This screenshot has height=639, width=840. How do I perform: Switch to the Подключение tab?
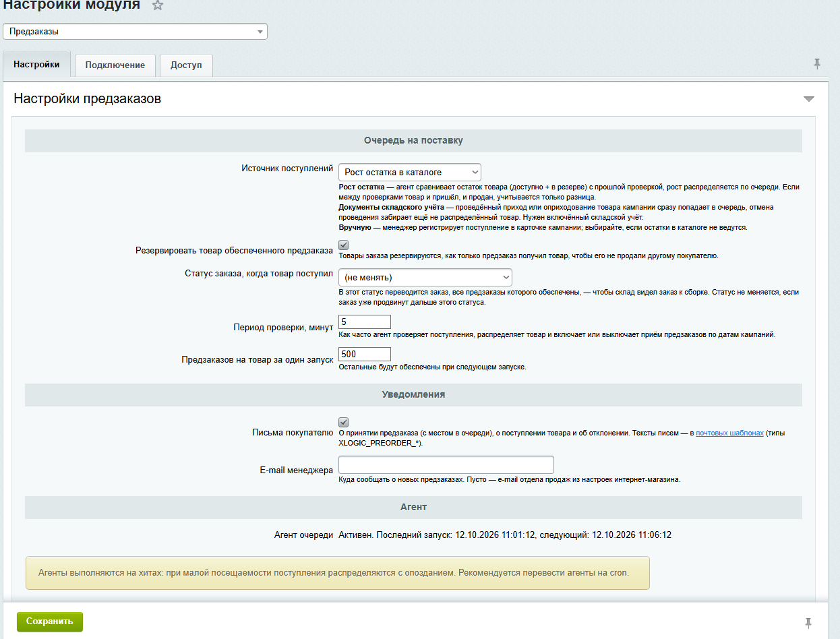115,65
